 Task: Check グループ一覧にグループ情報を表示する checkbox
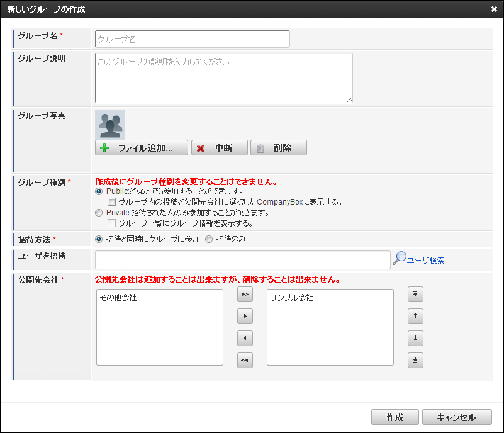click(111, 223)
